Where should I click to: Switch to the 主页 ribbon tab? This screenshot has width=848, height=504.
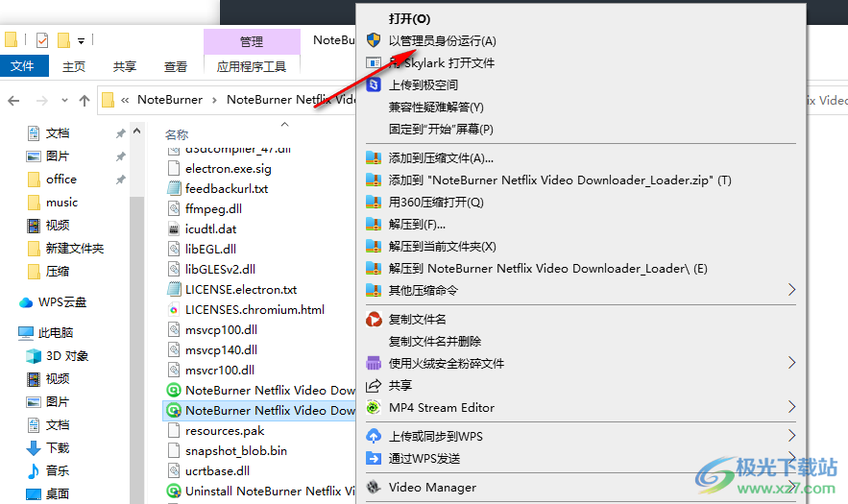(x=74, y=66)
